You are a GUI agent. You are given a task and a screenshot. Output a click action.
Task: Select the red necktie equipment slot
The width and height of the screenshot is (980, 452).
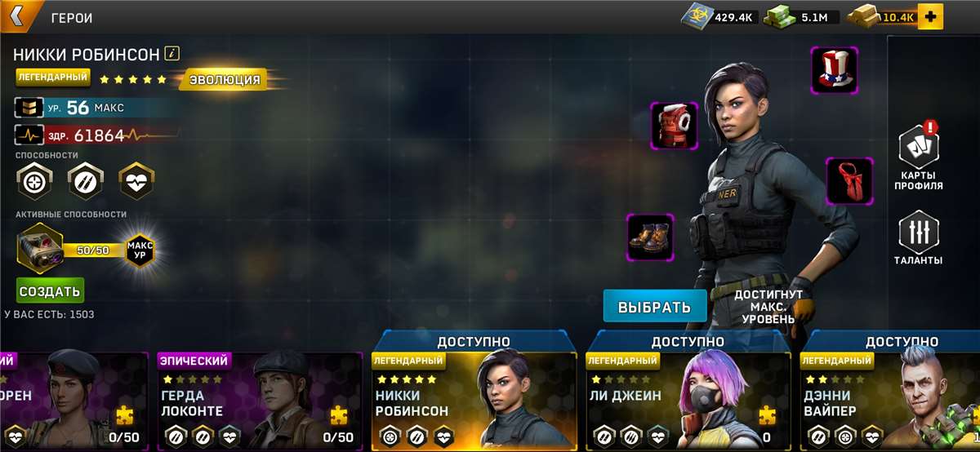click(x=849, y=181)
